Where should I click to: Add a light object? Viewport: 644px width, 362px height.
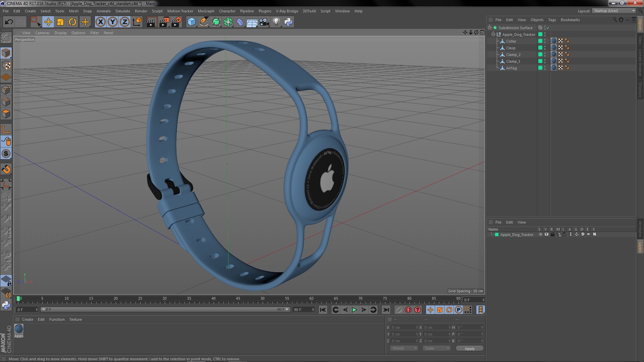[276, 22]
